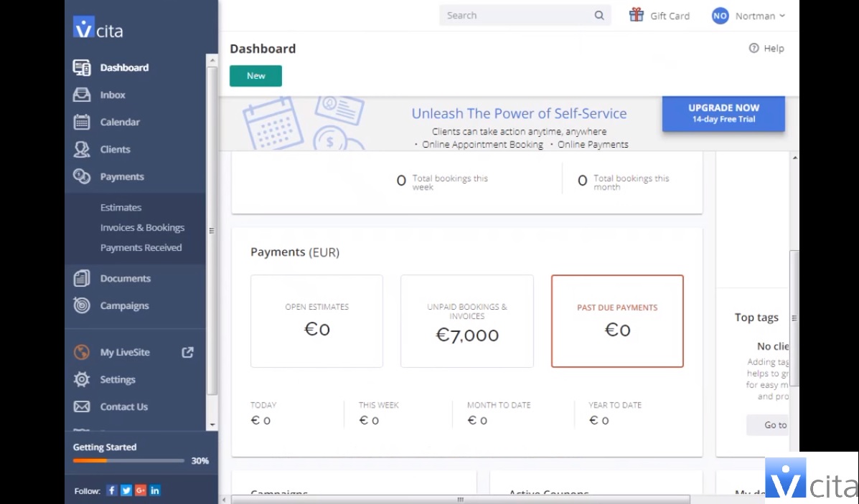This screenshot has height=504, width=859.
Task: Click the search magnifier icon
Action: tap(599, 16)
